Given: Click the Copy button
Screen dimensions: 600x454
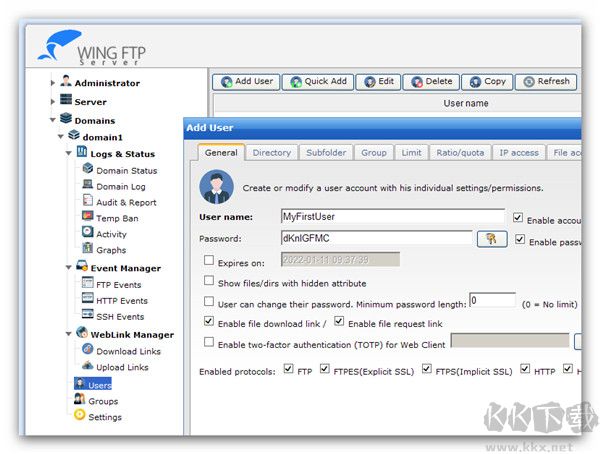Looking at the screenshot, I should 487,82.
